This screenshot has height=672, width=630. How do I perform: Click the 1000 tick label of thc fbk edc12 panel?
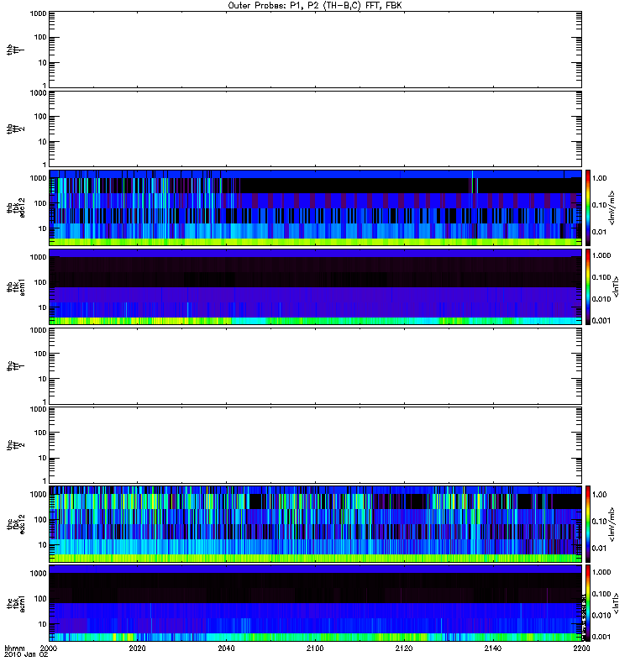tap(38, 495)
